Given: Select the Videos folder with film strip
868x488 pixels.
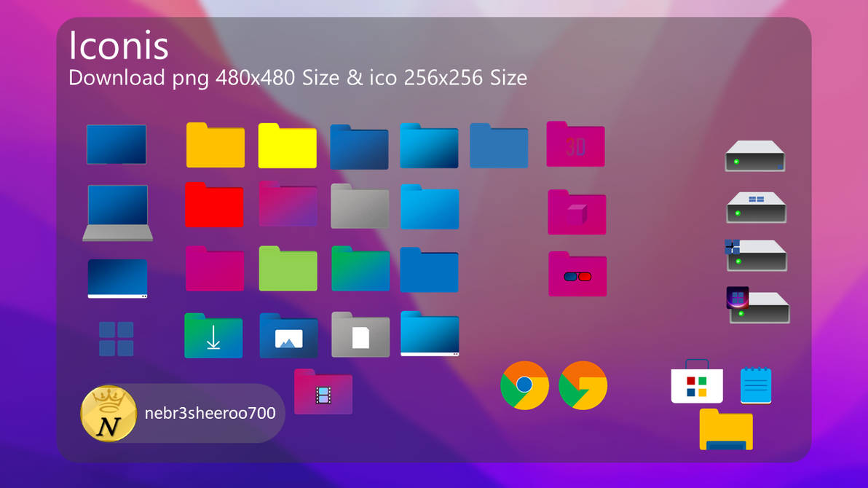Looking at the screenshot, I should point(323,392).
